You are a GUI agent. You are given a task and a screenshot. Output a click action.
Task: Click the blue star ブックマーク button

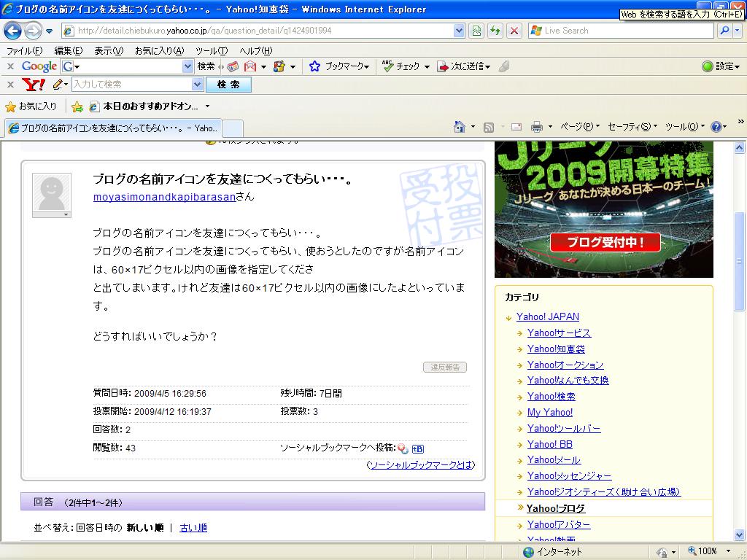click(x=339, y=66)
